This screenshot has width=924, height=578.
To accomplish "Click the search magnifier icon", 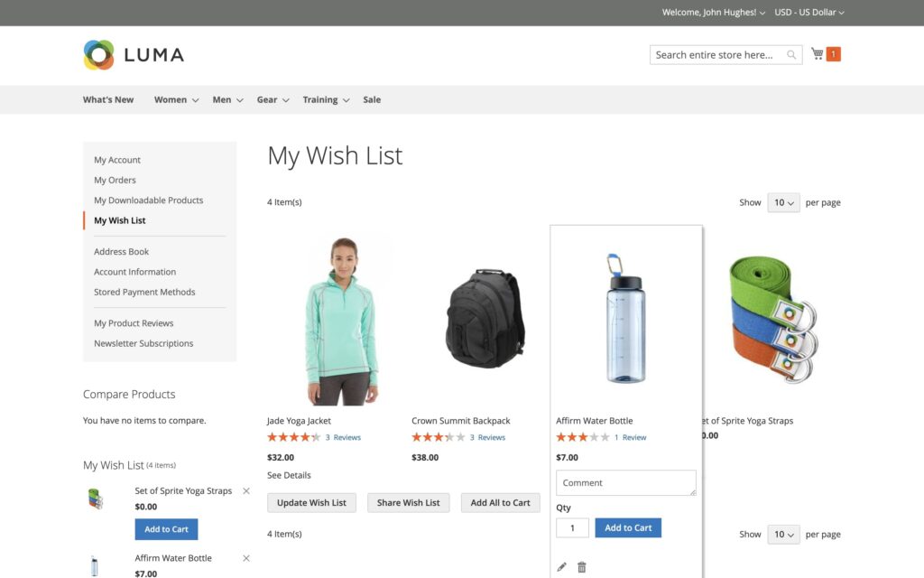I will coord(791,55).
